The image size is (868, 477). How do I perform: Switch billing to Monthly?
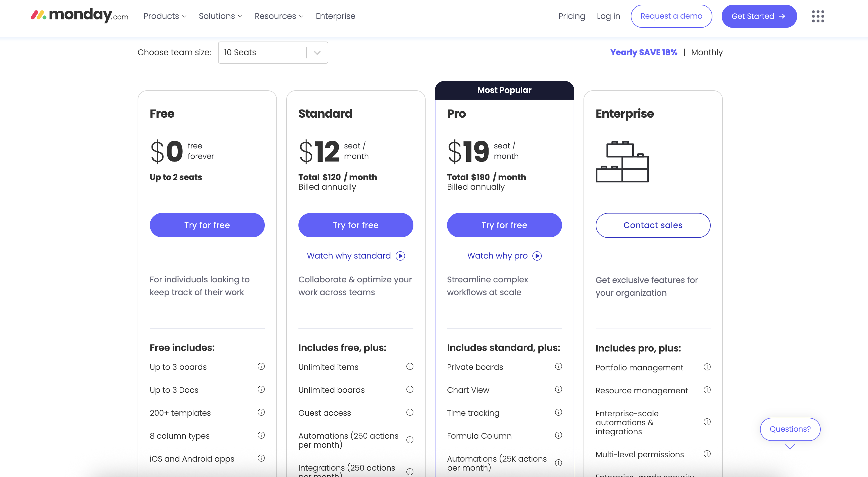pyautogui.click(x=707, y=52)
